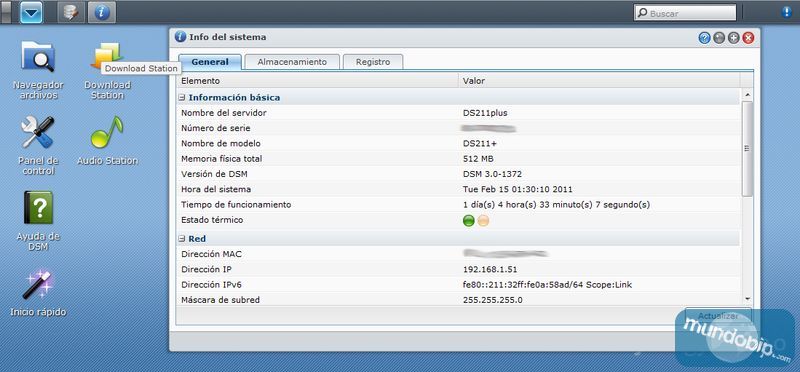Select the Nombre del servidor row
The width and height of the screenshot is (800, 372).
tap(458, 113)
